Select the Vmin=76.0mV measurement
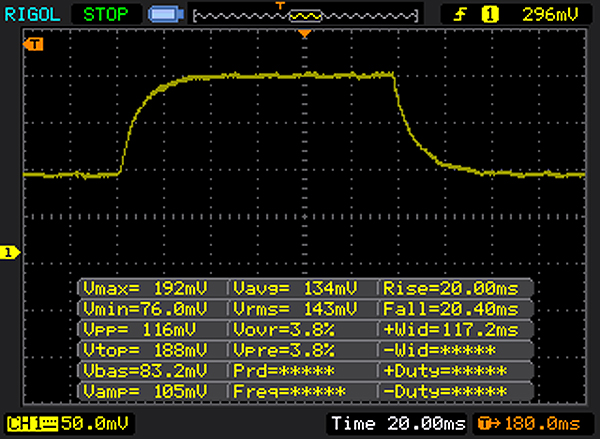The image size is (600, 439). tap(145, 309)
